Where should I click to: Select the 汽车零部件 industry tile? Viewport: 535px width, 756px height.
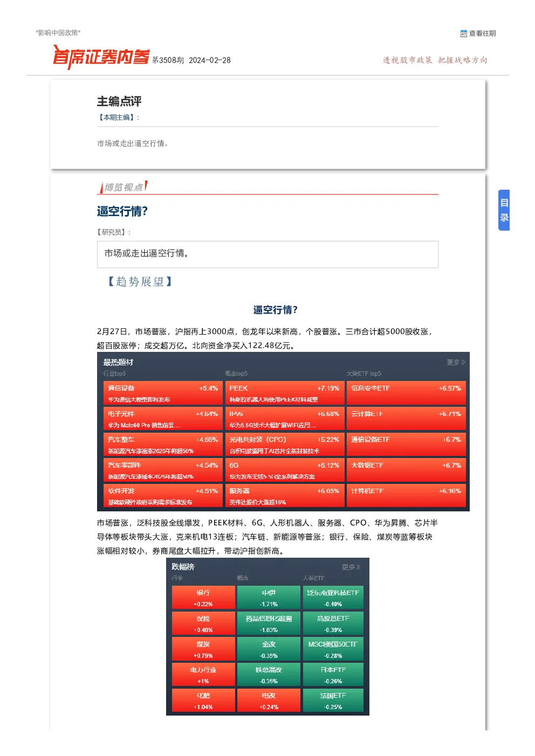[x=163, y=470]
